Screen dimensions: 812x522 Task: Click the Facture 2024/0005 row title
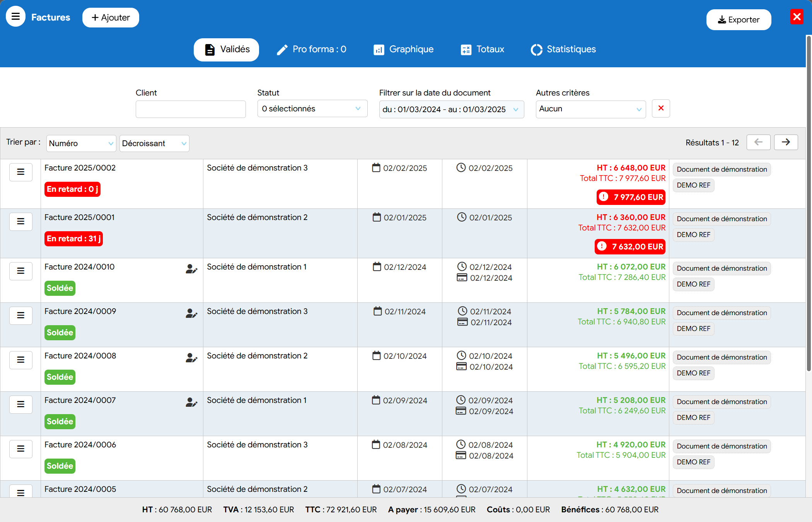click(80, 489)
